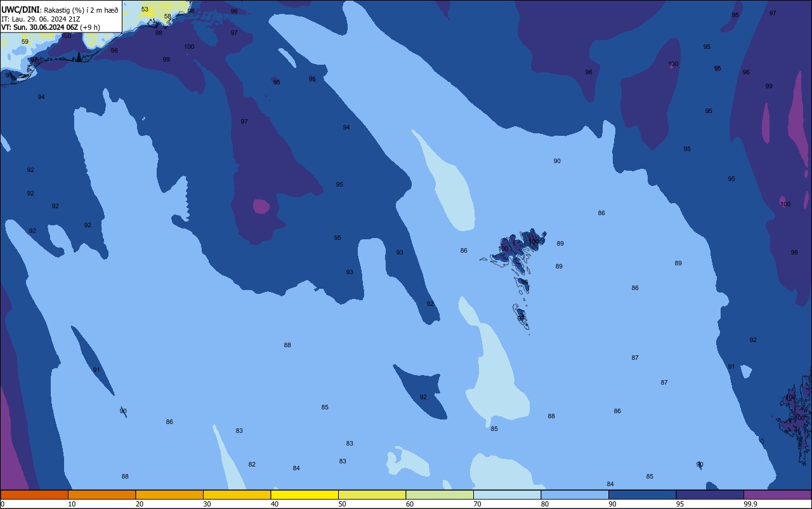Screen dimensions: 812x509
Task: Select the "Rakastig (%) í 2 m hæð" label
Action: point(81,10)
